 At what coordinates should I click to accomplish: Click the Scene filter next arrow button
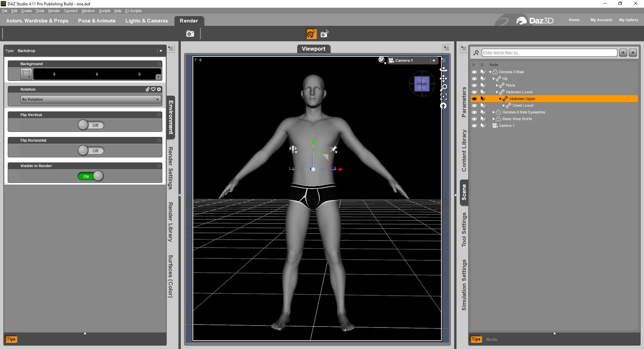633,53
